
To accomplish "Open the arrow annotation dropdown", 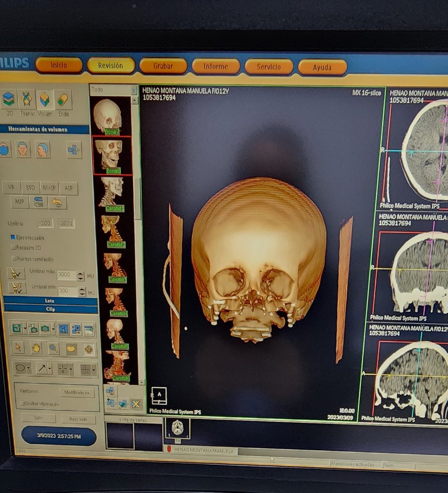I will pos(50,369).
